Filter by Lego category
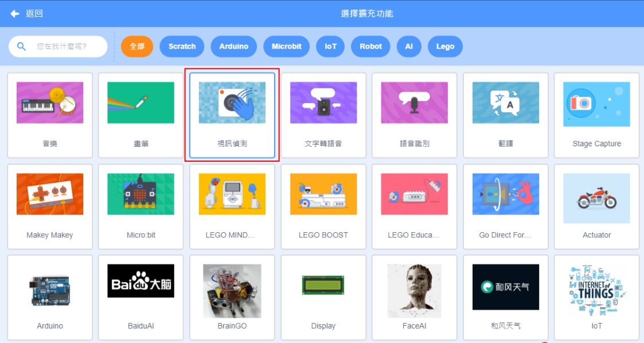Viewport: 644px width, 343px height. pos(445,46)
